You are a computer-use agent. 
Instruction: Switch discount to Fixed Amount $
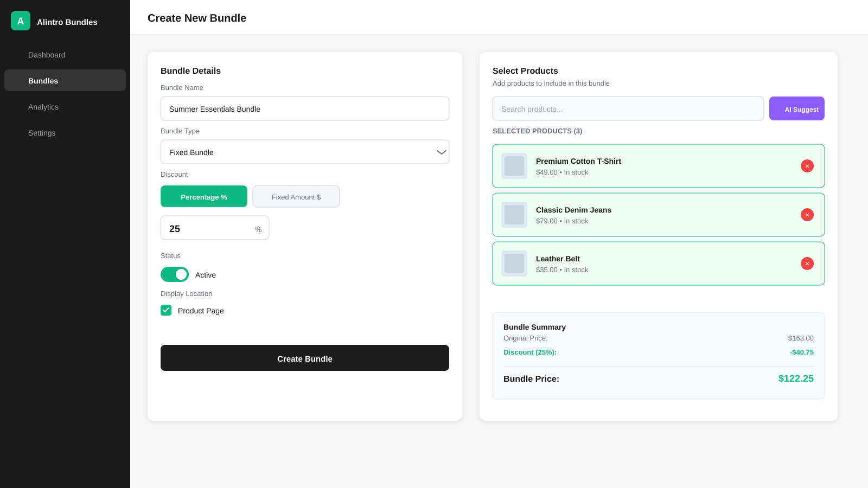pos(296,196)
